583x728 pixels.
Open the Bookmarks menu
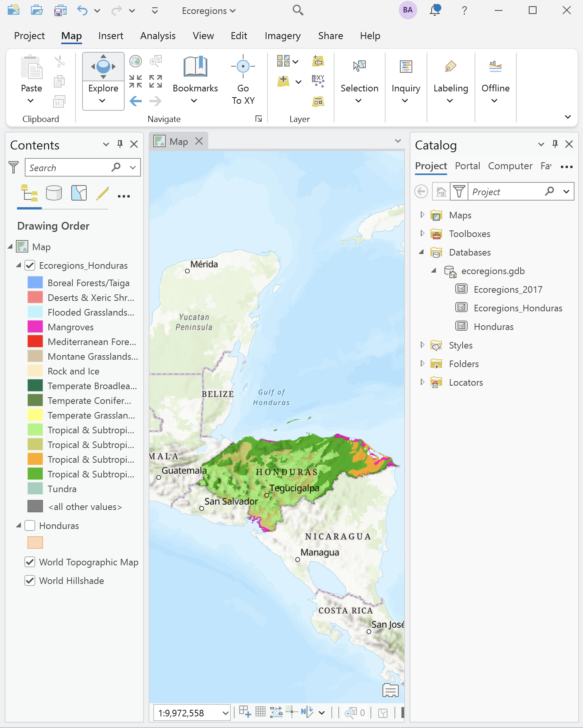click(x=195, y=81)
